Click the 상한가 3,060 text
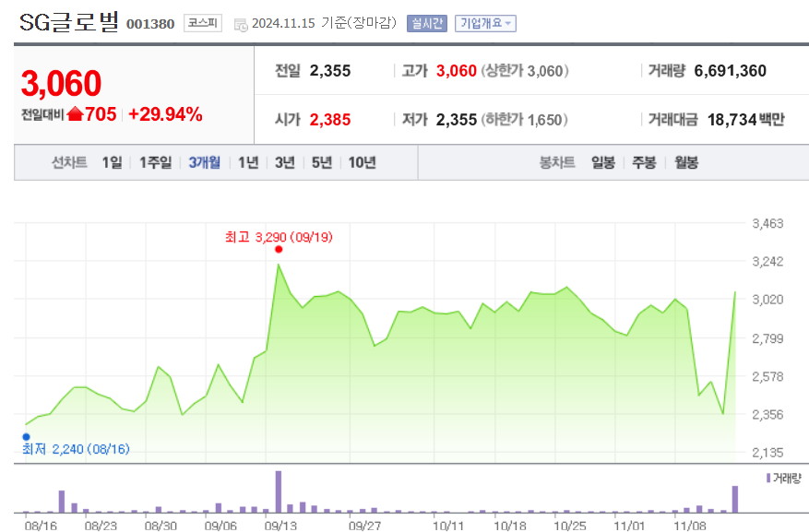This screenshot has width=809, height=532. [x=525, y=71]
